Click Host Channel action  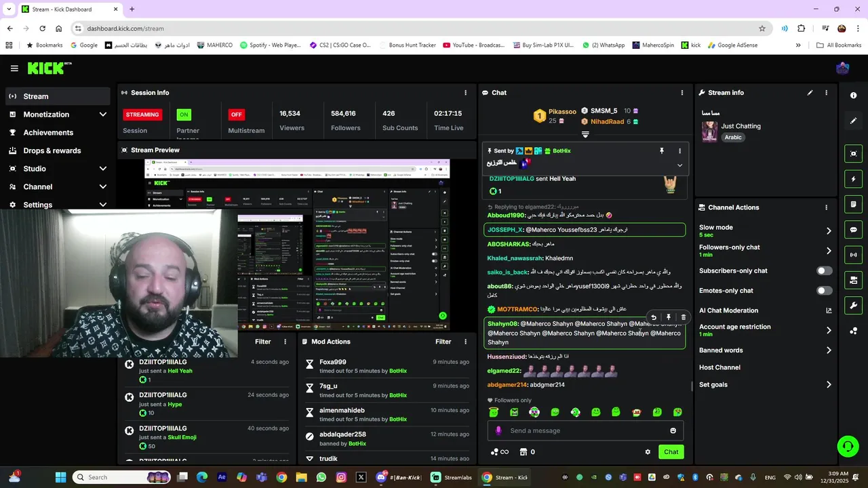(x=719, y=367)
